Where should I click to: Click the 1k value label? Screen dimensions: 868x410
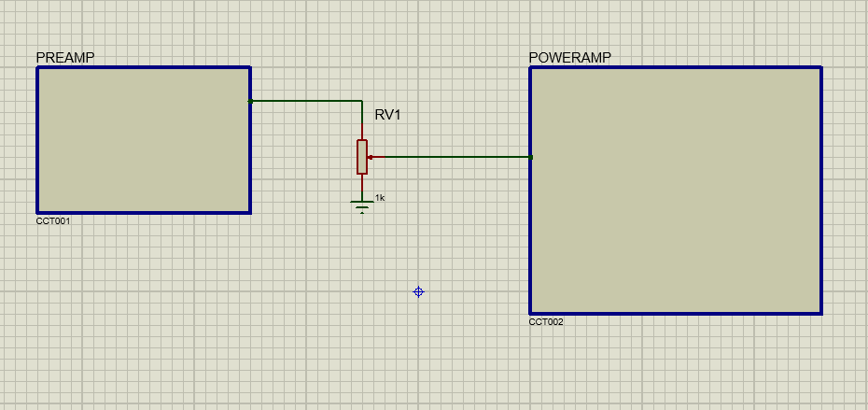point(380,197)
